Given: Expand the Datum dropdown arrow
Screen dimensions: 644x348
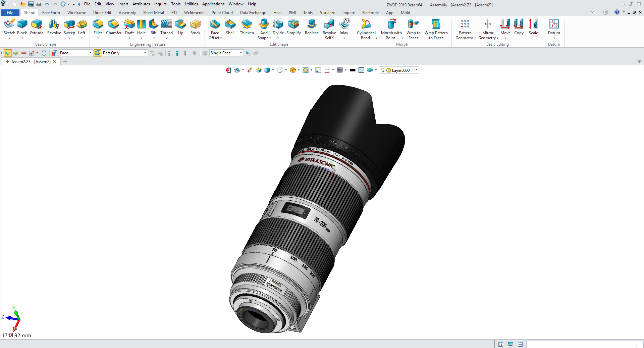Looking at the screenshot, I should [x=554, y=38].
